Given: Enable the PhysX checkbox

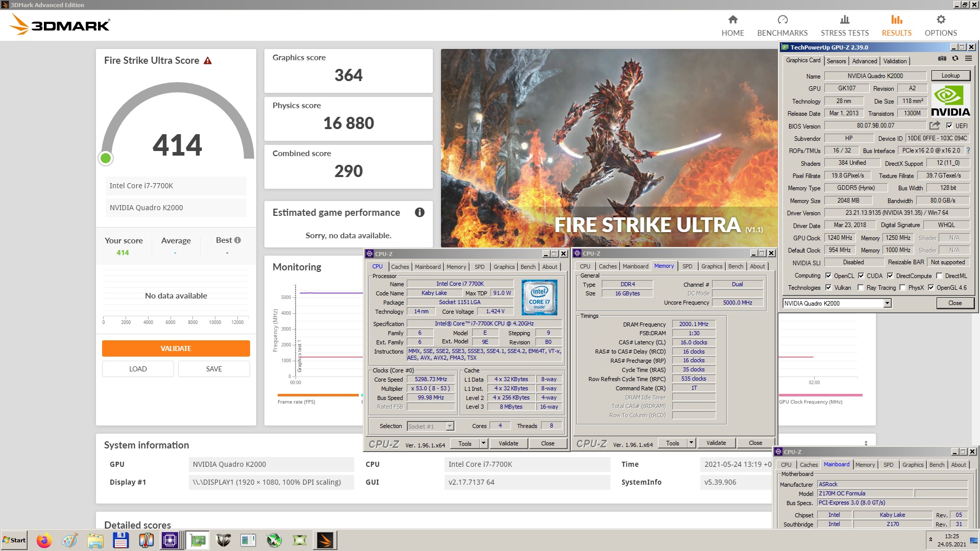Looking at the screenshot, I should tap(902, 287).
